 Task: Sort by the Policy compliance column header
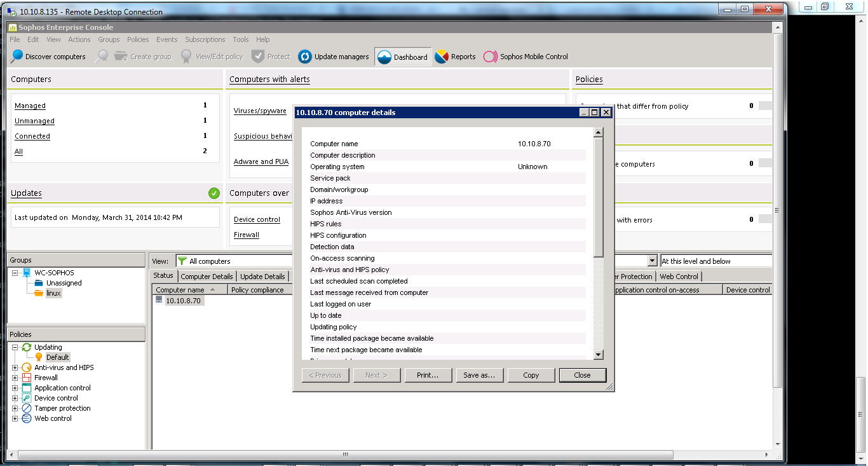tap(260, 290)
